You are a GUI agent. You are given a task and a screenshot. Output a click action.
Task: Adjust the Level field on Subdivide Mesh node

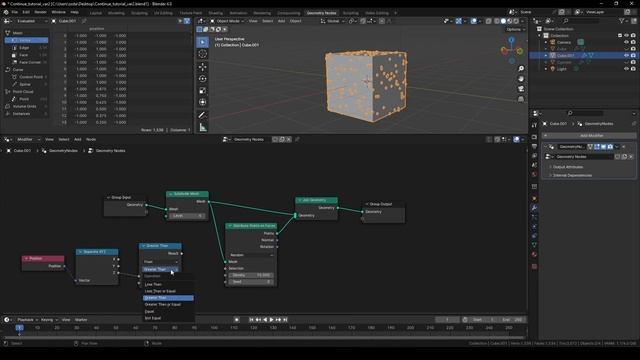(x=187, y=216)
